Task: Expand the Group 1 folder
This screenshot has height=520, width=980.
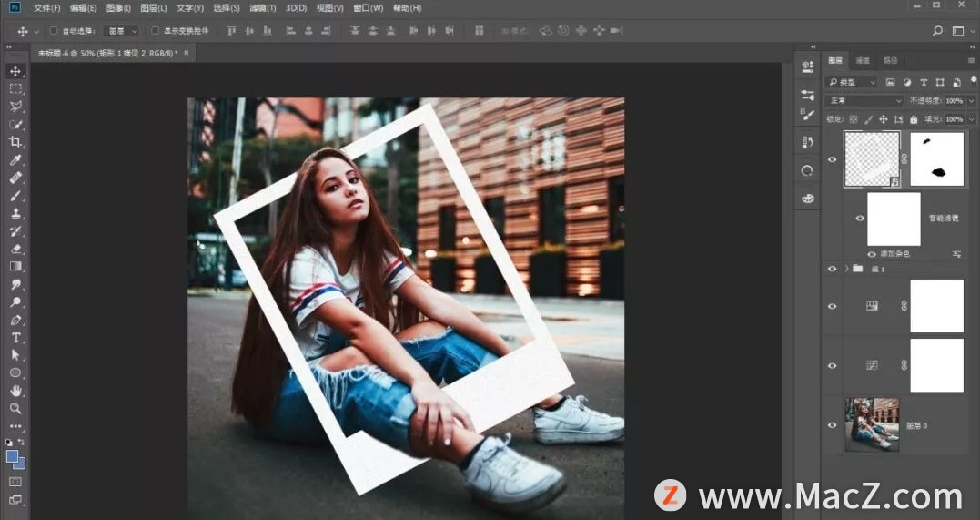Action: pos(847,269)
